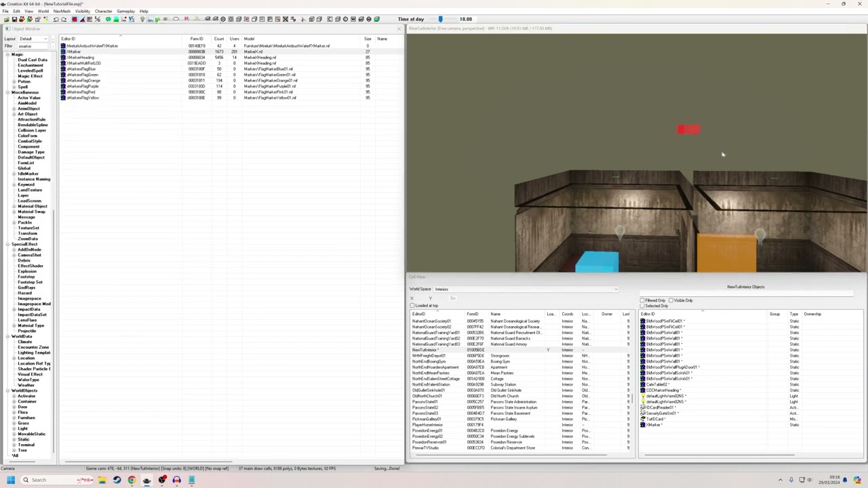Toggle the Selected Only checkbox
Viewport: 868px width, 488px height.
(x=643, y=306)
